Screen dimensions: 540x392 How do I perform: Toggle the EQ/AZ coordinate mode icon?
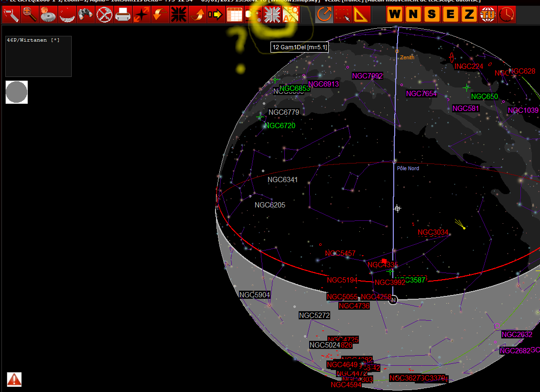tap(291, 15)
